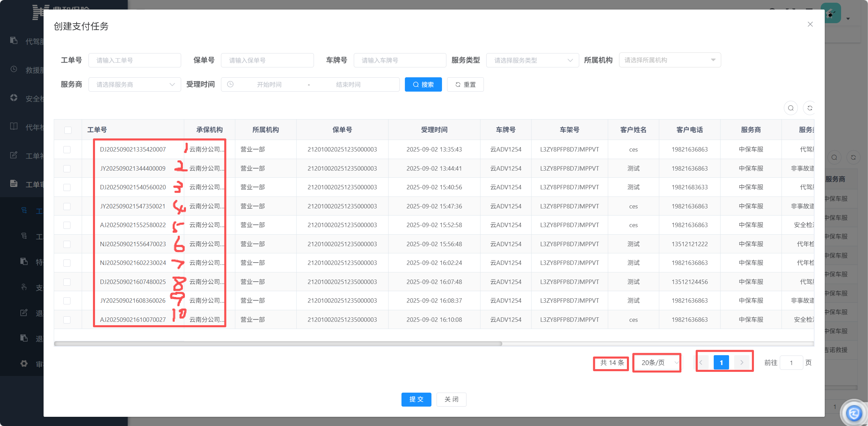Click the 提交 button
Viewport: 868px width, 426px height.
pyautogui.click(x=416, y=399)
